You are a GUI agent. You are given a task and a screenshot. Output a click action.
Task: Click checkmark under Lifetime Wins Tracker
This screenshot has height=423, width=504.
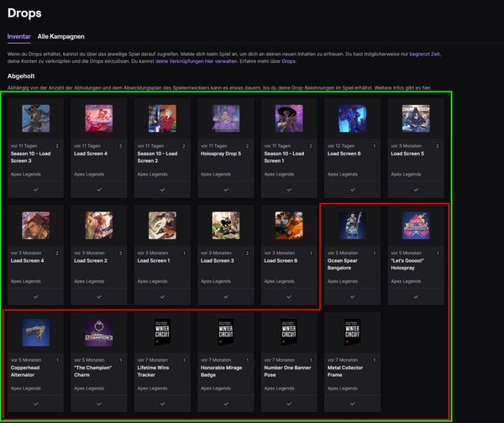(x=162, y=404)
